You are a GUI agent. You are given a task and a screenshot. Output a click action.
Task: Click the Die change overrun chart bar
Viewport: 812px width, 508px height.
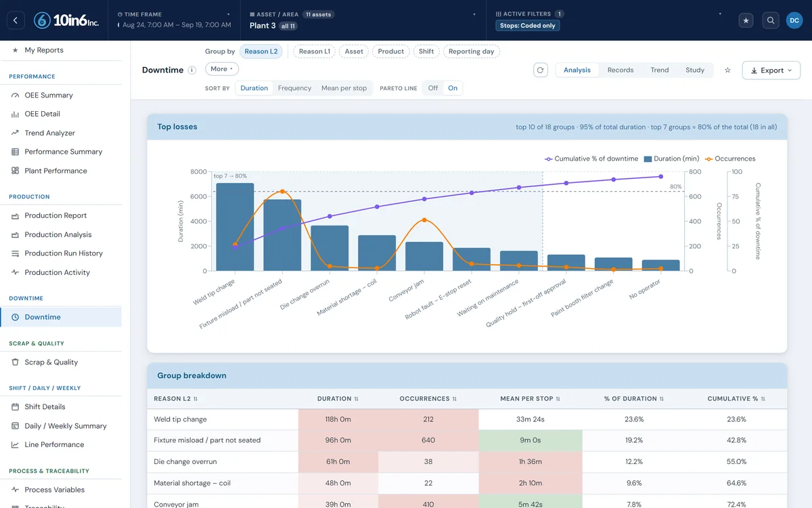point(330,249)
